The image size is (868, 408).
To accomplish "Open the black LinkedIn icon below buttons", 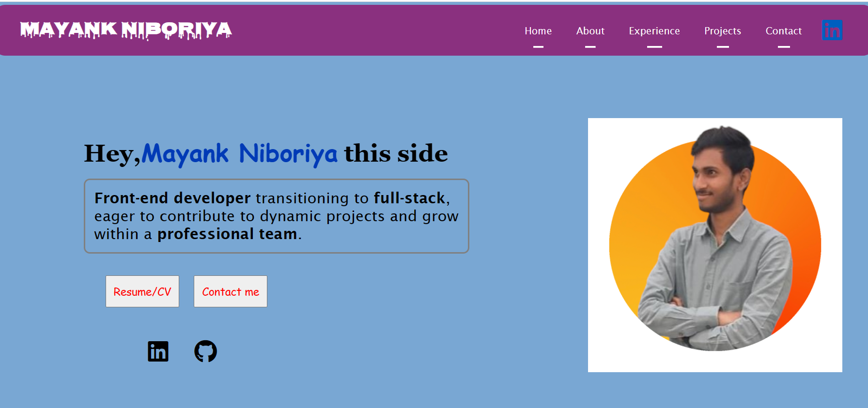I will click(x=158, y=351).
